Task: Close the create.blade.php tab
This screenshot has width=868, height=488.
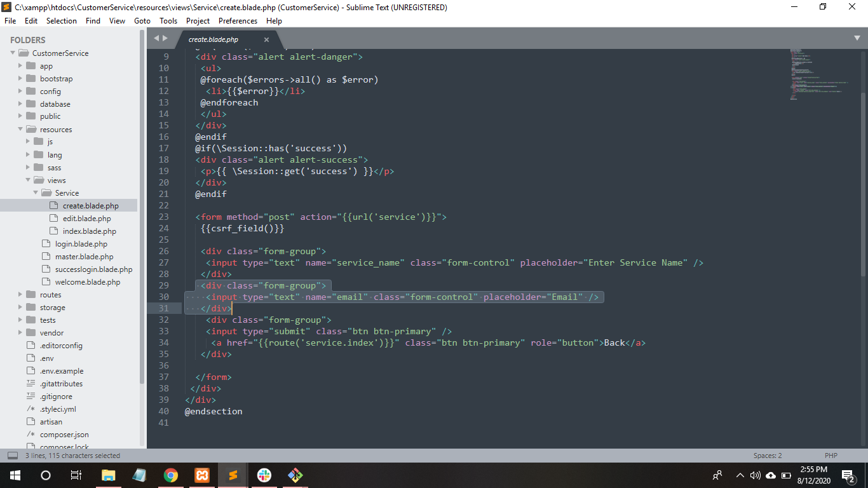Action: pyautogui.click(x=266, y=39)
